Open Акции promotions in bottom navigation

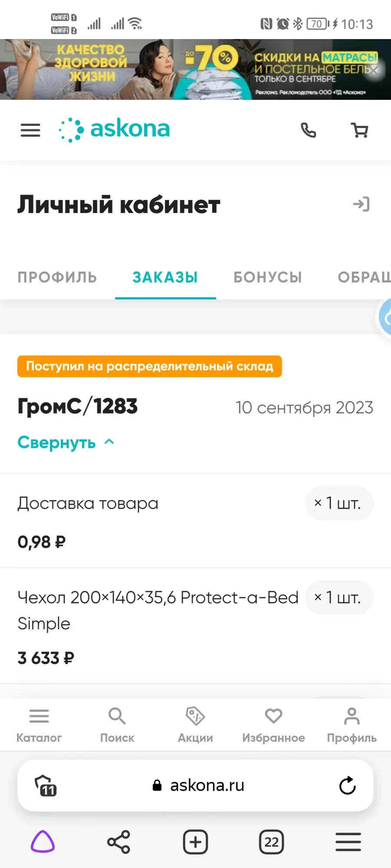[195, 725]
